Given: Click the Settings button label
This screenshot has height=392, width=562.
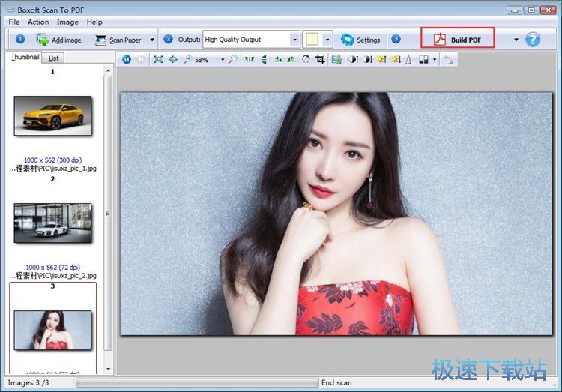Looking at the screenshot, I should point(369,40).
